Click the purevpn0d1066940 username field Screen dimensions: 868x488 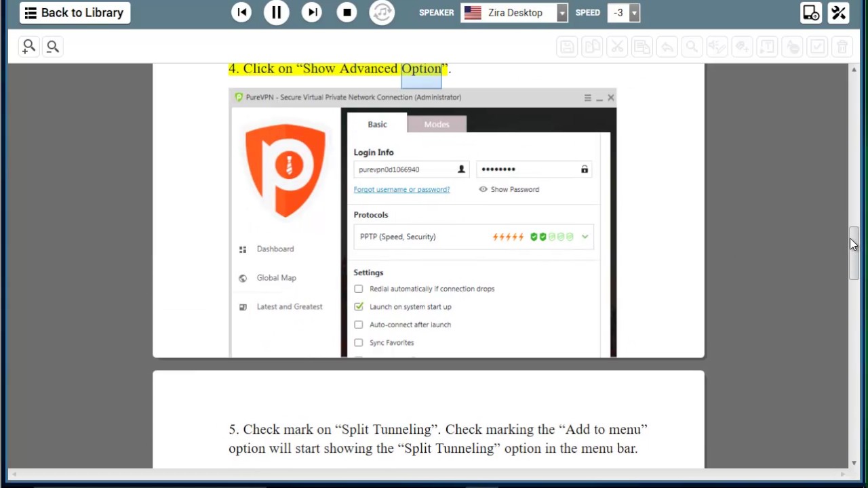411,169
